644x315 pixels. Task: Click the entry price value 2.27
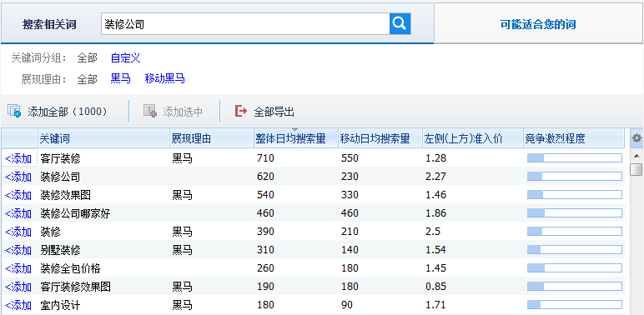(435, 177)
